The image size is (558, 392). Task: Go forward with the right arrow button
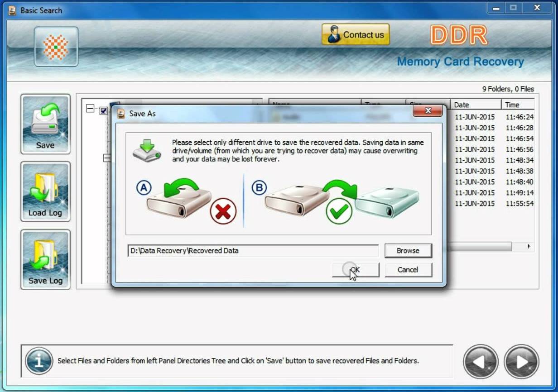521,362
